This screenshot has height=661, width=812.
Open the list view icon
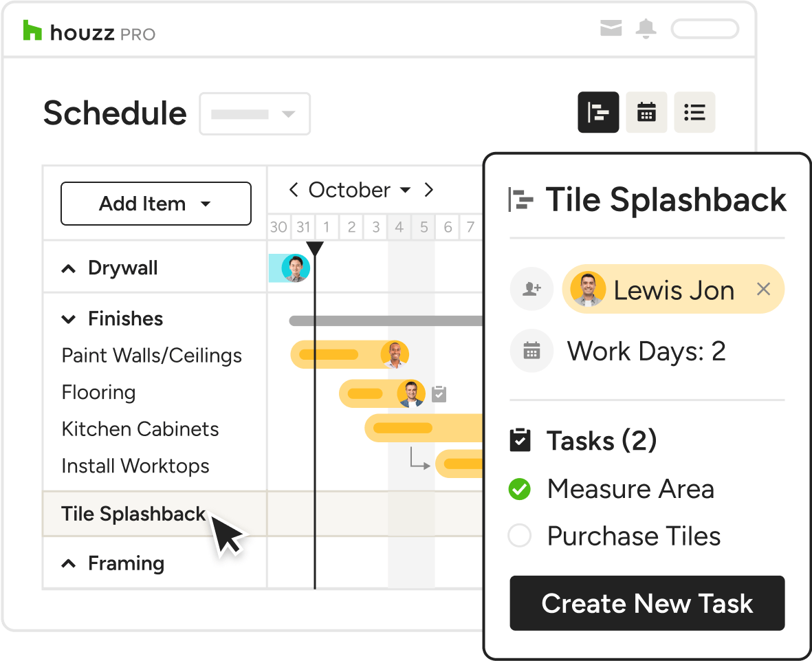pos(694,112)
